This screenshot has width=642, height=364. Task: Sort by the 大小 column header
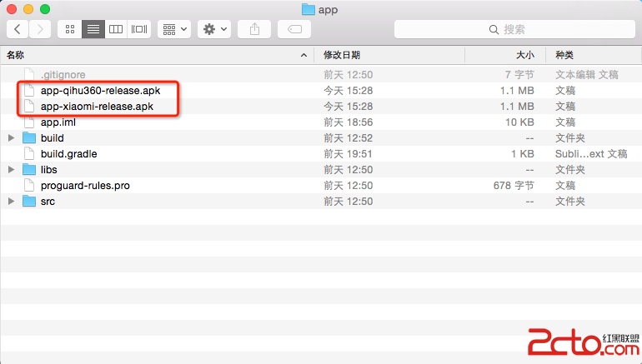[505, 55]
